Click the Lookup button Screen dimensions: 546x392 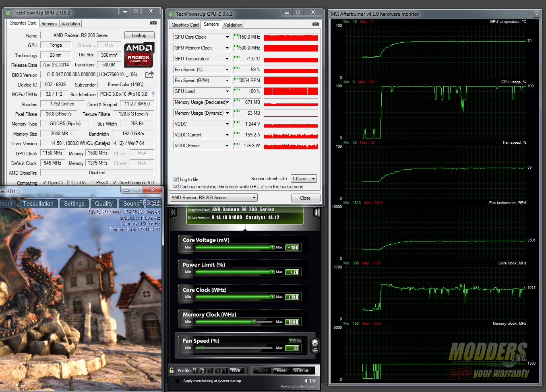click(x=139, y=35)
